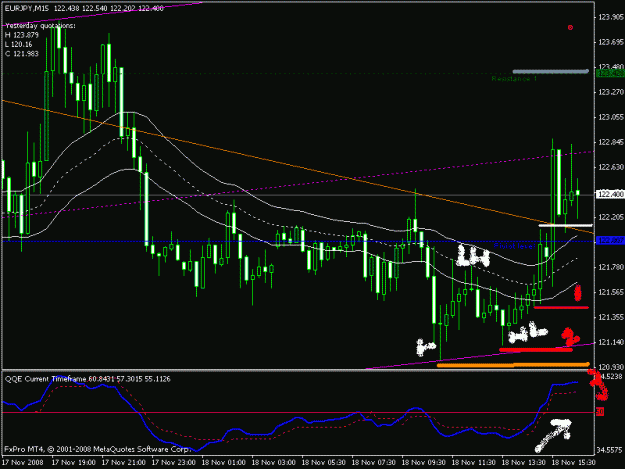Click the "Resistance 1" level label
The image size is (625, 469).
click(514, 79)
